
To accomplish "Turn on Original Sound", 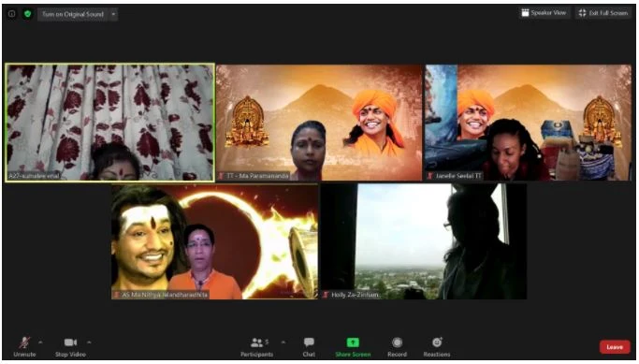I will [x=73, y=14].
